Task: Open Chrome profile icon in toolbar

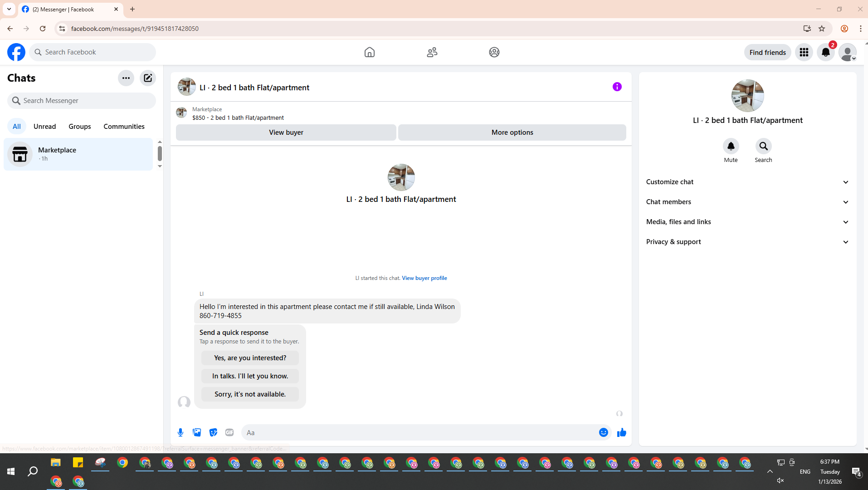Action: pos(844,29)
